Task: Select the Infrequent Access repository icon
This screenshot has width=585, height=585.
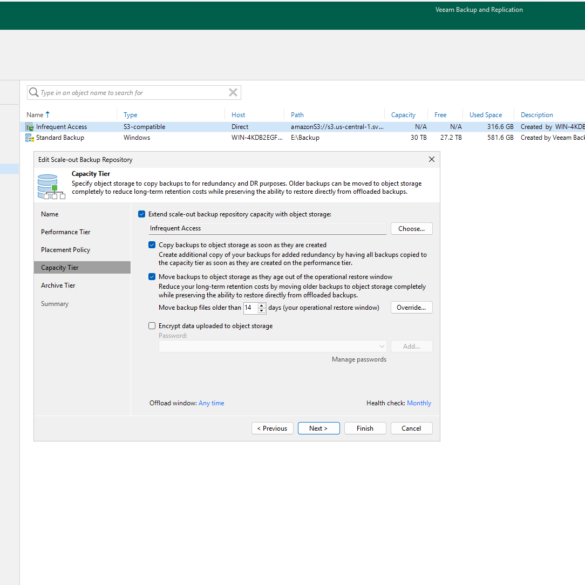Action: click(x=29, y=127)
